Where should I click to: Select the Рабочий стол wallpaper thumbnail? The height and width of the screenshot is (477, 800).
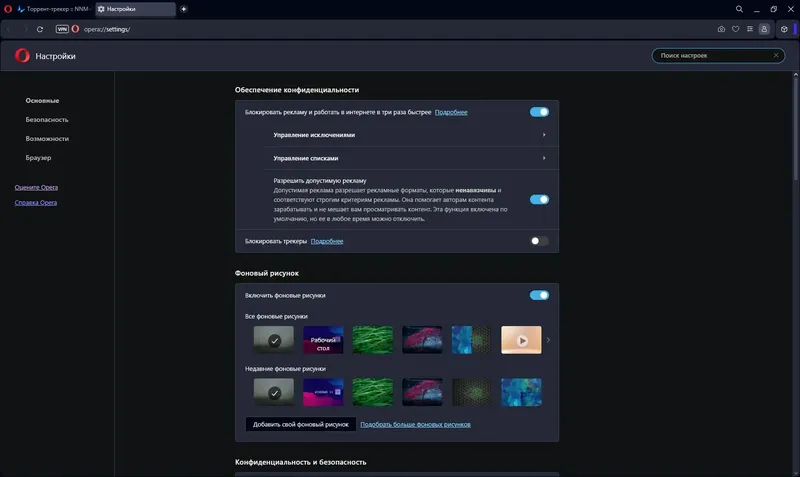pos(323,340)
